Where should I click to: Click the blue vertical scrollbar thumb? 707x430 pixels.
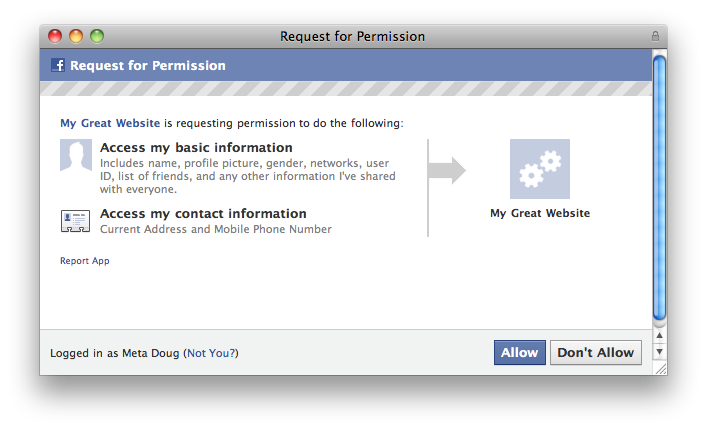click(x=659, y=187)
